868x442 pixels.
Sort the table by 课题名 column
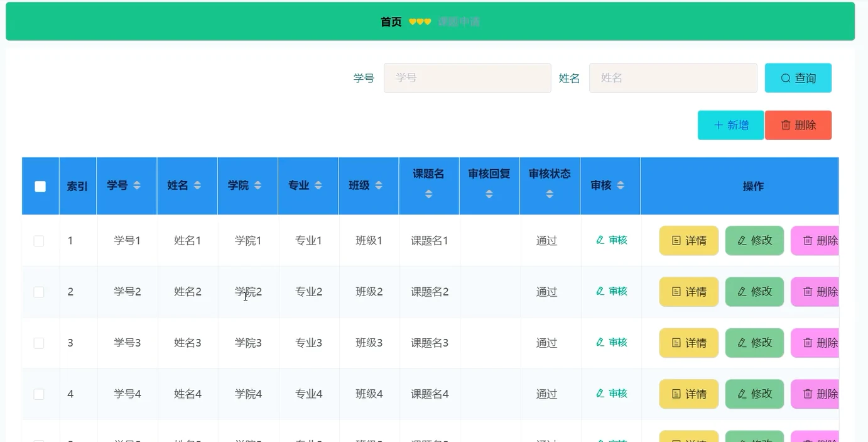(428, 194)
